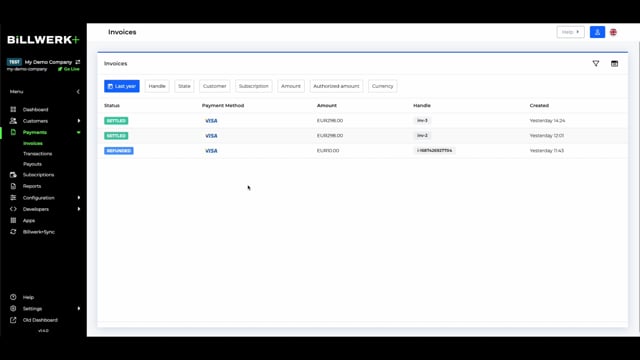The width and height of the screenshot is (640, 360).
Task: Collapse the sidebar Menu with the chevron
Action: 78,92
